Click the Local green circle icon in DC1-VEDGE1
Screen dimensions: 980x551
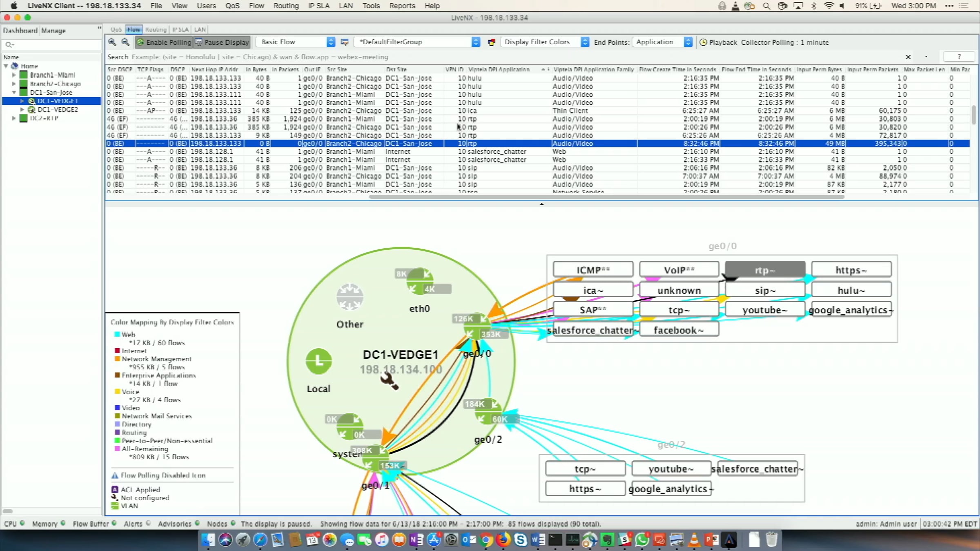click(318, 361)
